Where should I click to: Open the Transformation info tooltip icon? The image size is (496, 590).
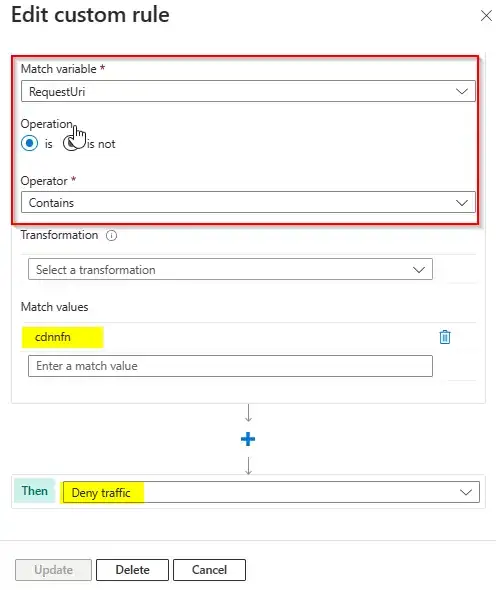pyautogui.click(x=111, y=236)
